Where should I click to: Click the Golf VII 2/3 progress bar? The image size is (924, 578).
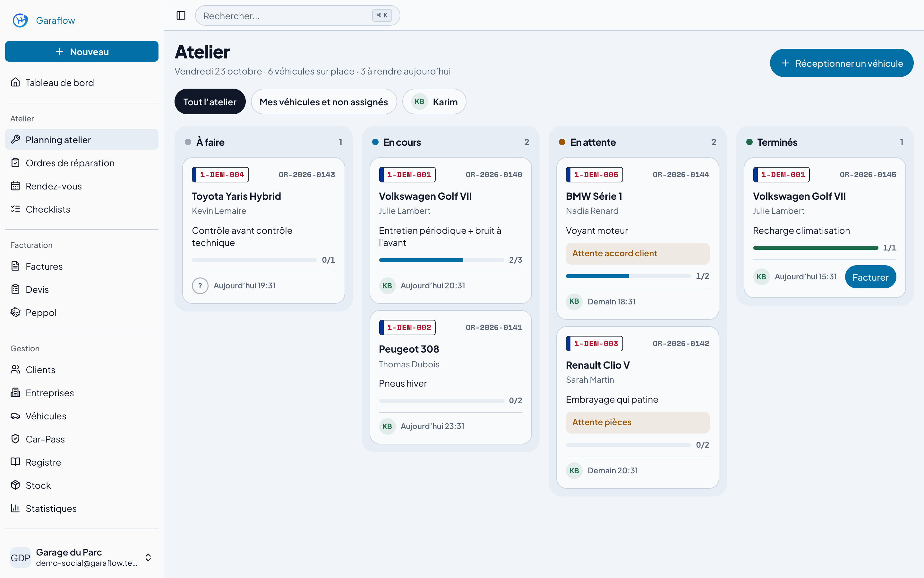coord(441,260)
